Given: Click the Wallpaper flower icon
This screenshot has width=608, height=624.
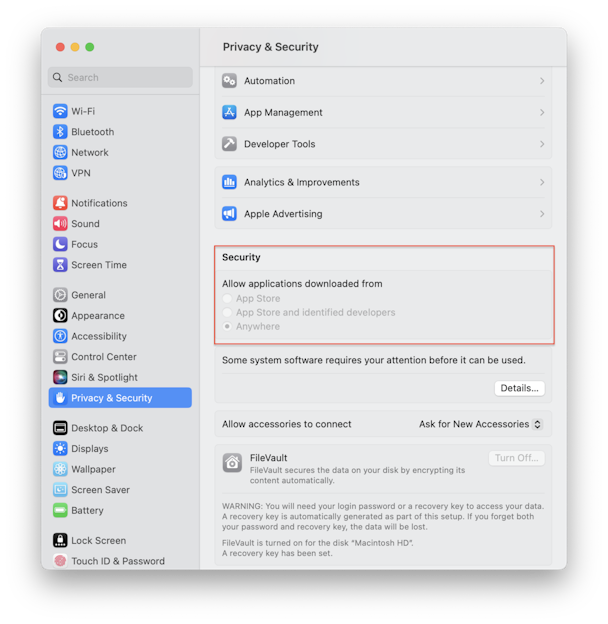Looking at the screenshot, I should pyautogui.click(x=60, y=469).
